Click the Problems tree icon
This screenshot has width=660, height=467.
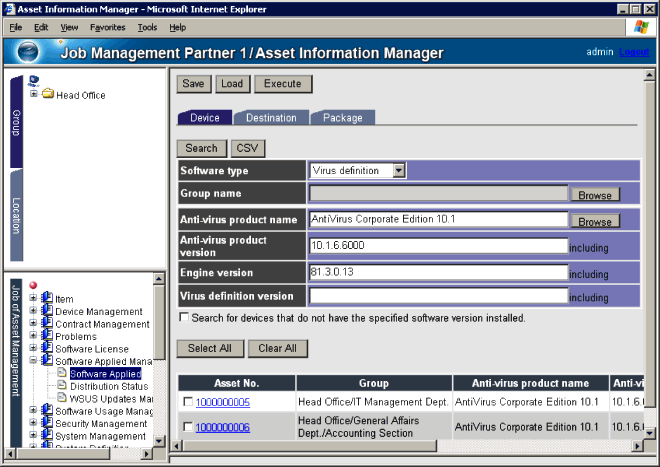pos(47,337)
